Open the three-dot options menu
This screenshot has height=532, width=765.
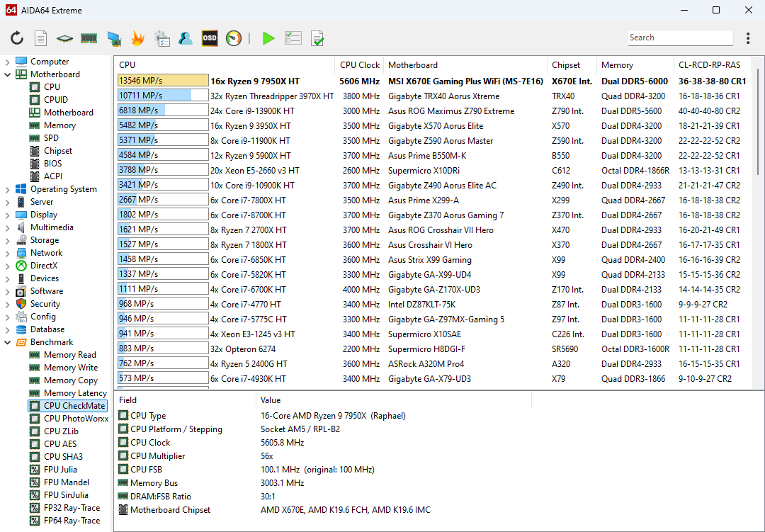[748, 38]
